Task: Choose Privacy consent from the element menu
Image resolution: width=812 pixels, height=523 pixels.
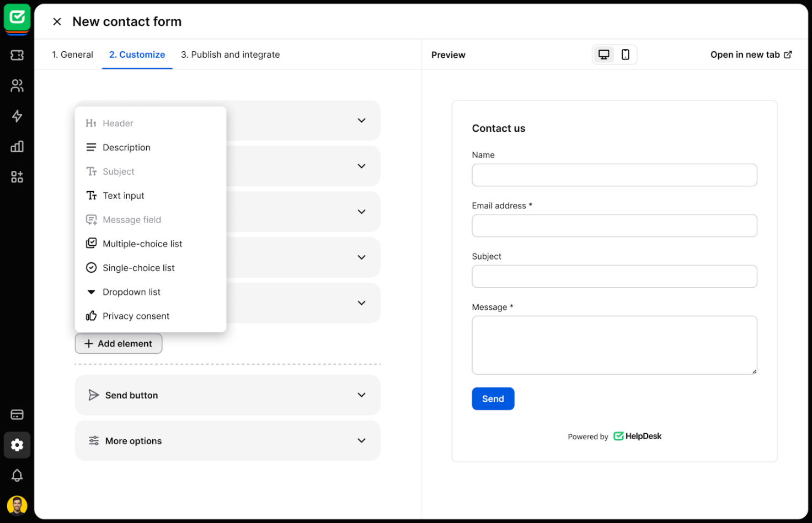Action: [151, 316]
